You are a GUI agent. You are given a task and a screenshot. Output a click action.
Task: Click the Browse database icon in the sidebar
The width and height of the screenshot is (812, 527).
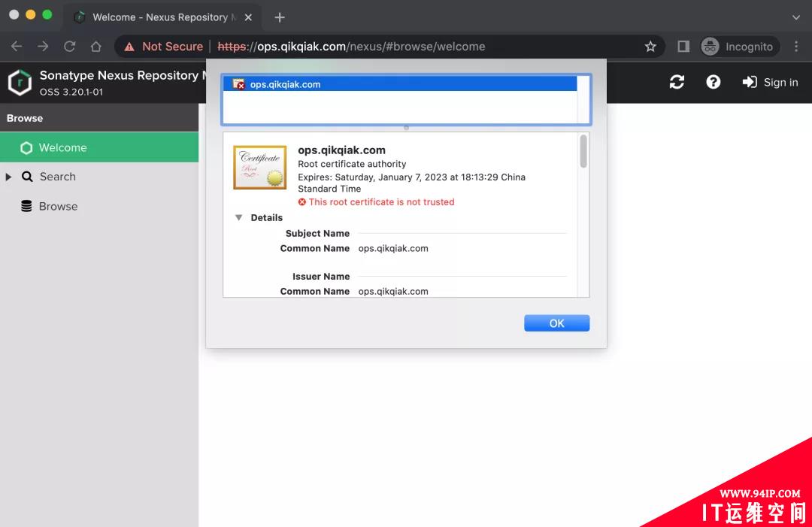[26, 206]
